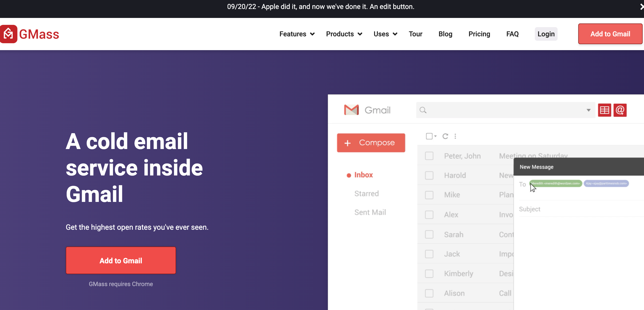Check the Alison email checkbox
Viewport: 644px width, 310px height.
pos(429,293)
